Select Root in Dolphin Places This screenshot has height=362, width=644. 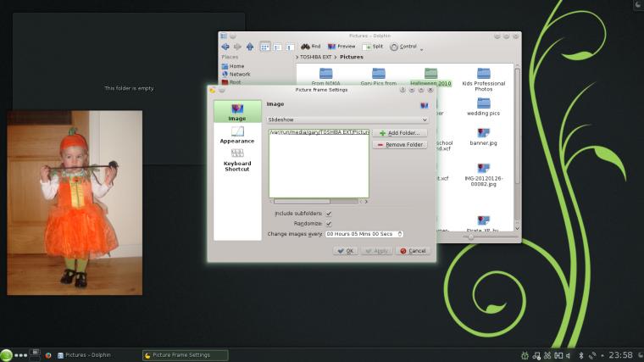tap(231, 82)
